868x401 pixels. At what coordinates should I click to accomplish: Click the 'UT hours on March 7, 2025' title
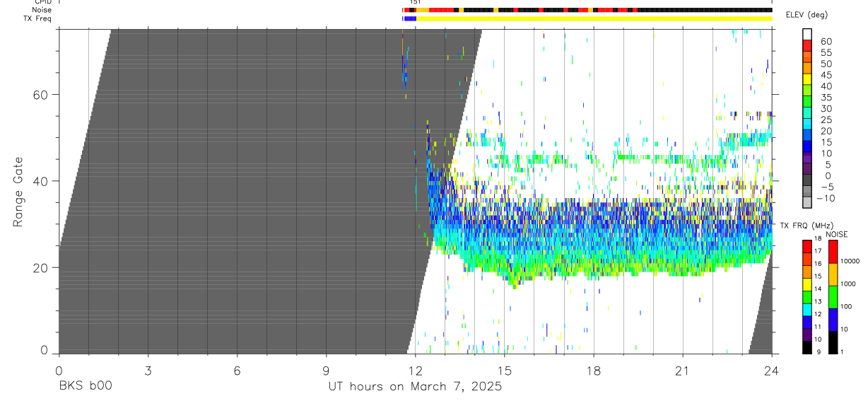point(415,386)
